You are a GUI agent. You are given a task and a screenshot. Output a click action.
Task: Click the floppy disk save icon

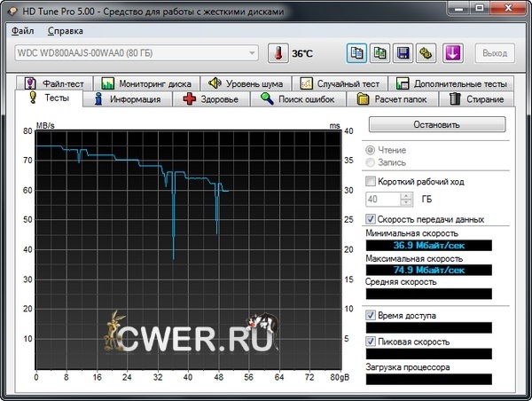[404, 53]
